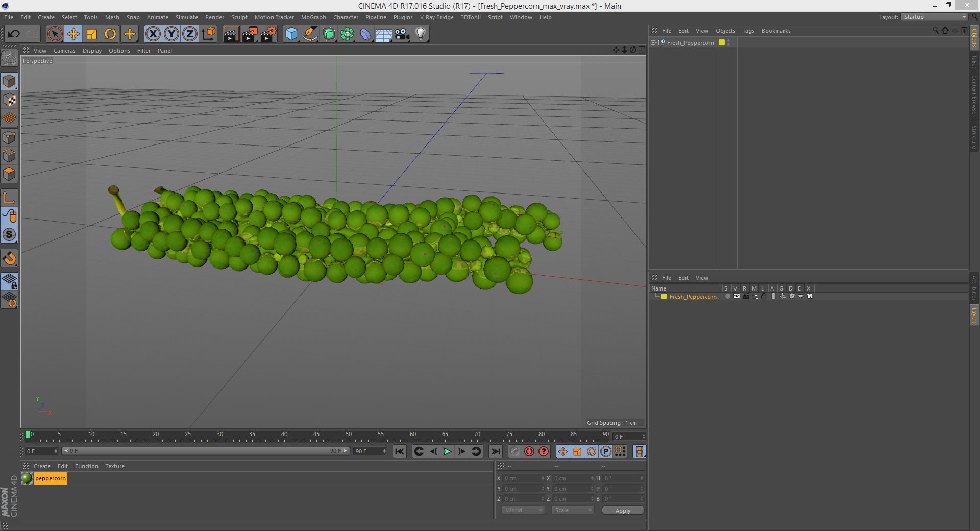The width and height of the screenshot is (980, 531).
Task: Open the V-Ray Bridge menu
Action: coord(436,17)
